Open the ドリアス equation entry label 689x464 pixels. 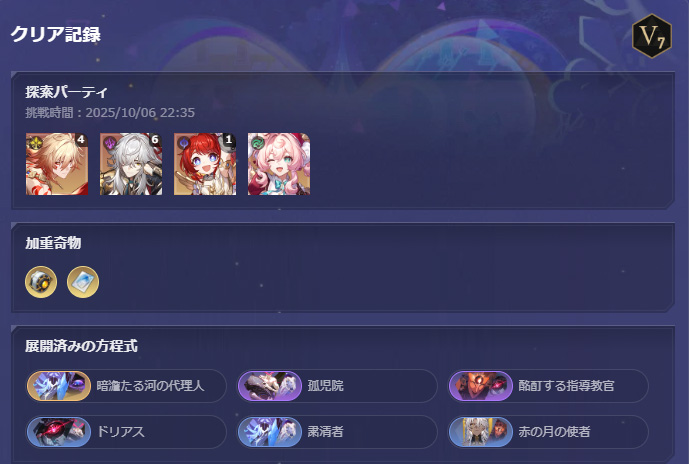[x=120, y=432]
